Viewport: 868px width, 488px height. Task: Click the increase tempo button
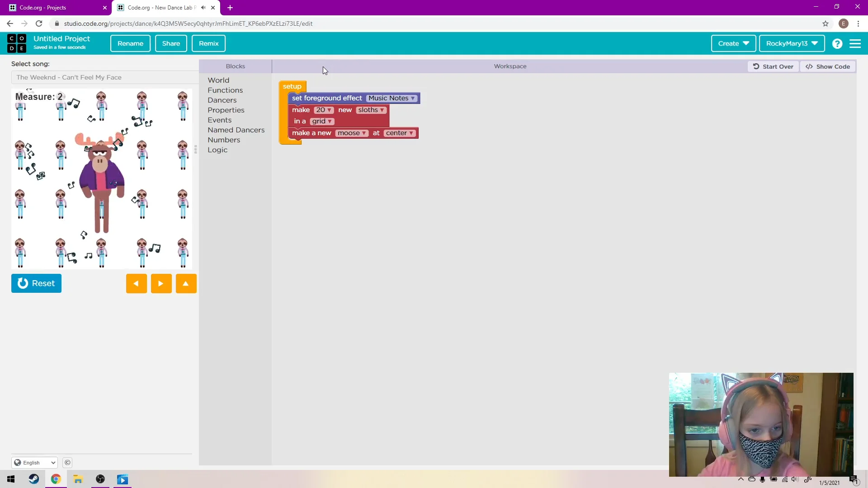[185, 283]
